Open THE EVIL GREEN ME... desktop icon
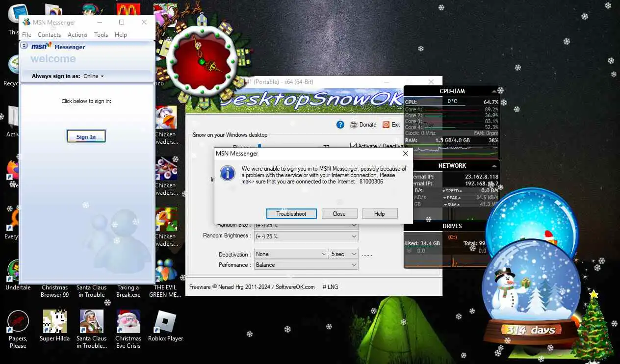Screen dimensions: 620x364 [165, 279]
